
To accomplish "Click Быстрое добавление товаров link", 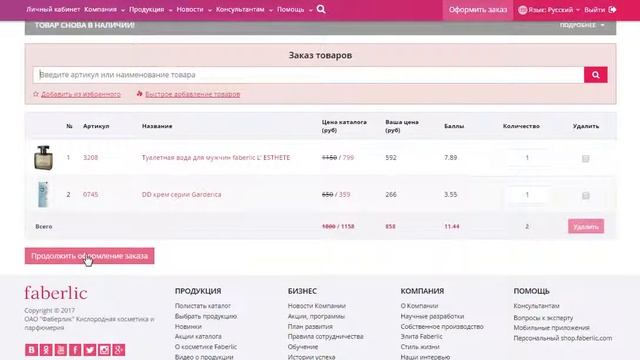I will 193,94.
